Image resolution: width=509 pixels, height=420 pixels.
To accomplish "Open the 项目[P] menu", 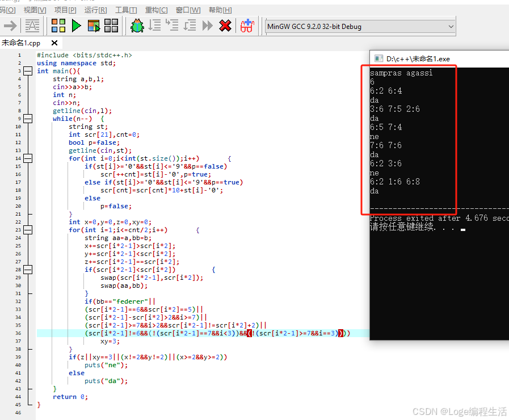I will tap(65, 10).
